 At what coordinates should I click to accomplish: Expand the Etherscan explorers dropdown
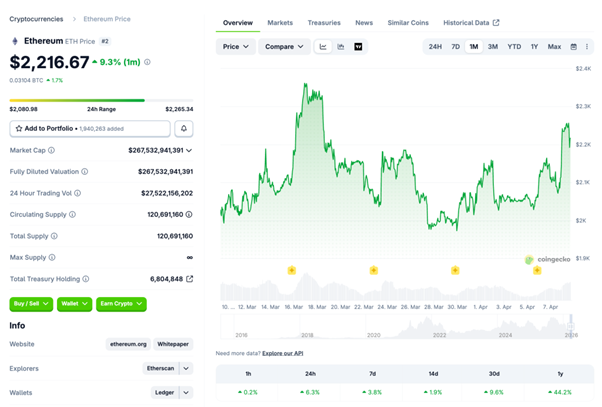(x=186, y=368)
